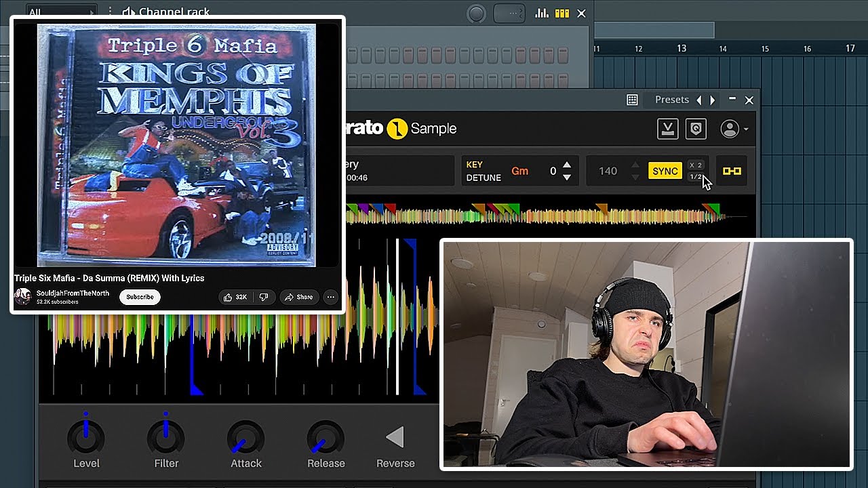This screenshot has width=868, height=488.
Task: Like the video with 32K thumbs-up
Action: (235, 297)
